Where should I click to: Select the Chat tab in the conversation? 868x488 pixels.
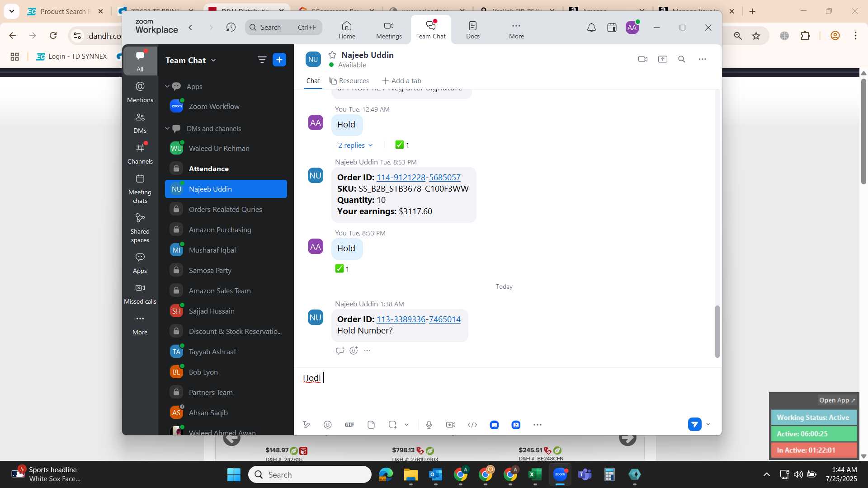click(313, 81)
